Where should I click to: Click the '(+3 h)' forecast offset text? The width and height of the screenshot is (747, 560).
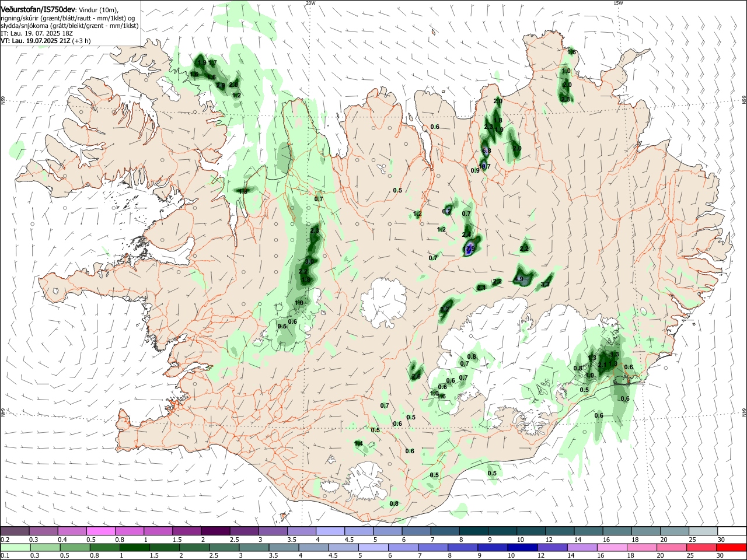[x=81, y=41]
